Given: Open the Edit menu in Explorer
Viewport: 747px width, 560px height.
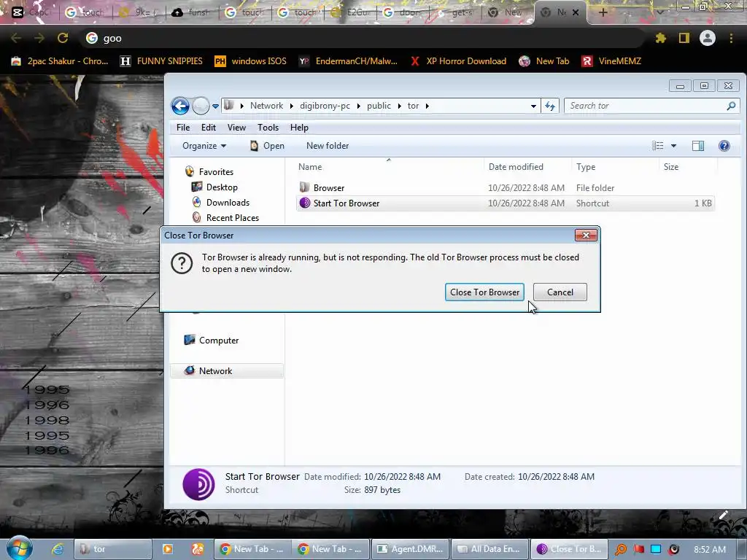Looking at the screenshot, I should [208, 128].
